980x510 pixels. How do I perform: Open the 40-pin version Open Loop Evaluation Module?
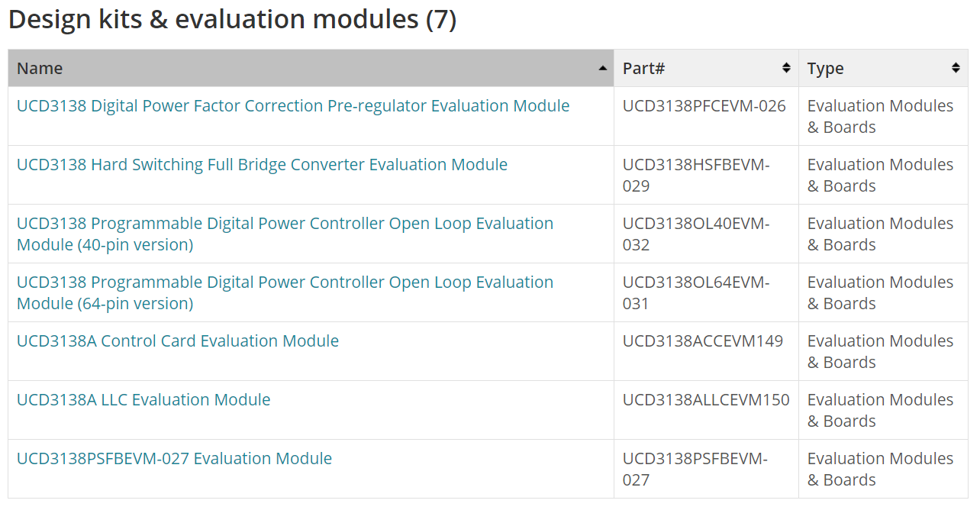pos(285,234)
